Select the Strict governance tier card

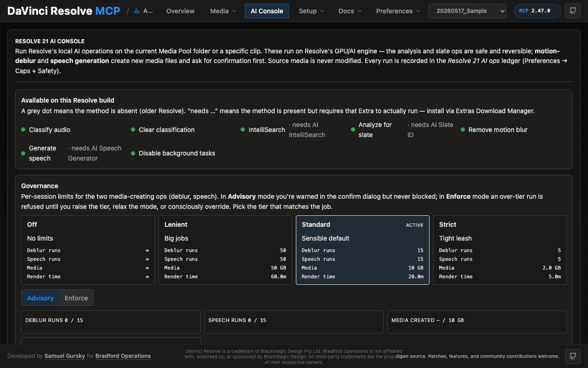tap(500, 250)
